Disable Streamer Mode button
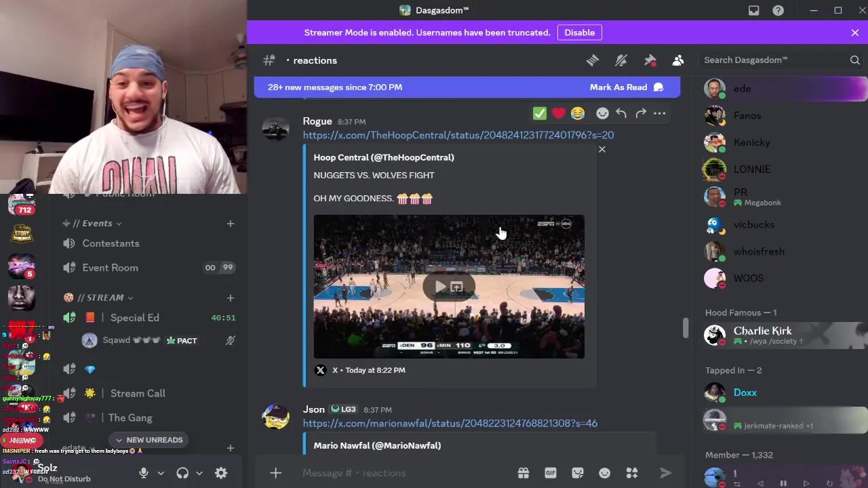Viewport: 868px width, 488px height. (580, 33)
